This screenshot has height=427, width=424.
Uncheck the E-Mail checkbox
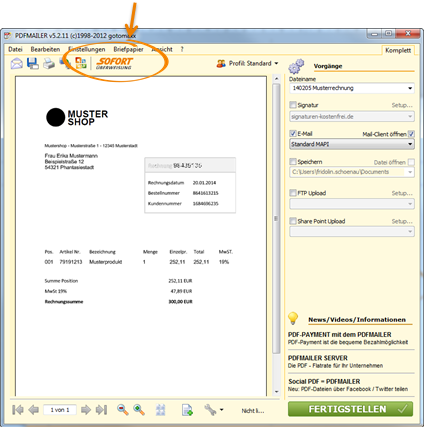pyautogui.click(x=293, y=134)
